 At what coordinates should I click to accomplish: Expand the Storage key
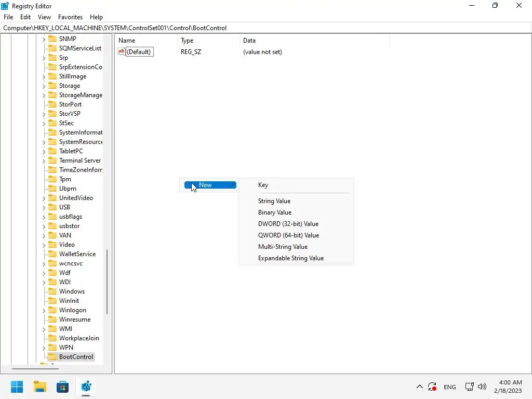pos(44,86)
